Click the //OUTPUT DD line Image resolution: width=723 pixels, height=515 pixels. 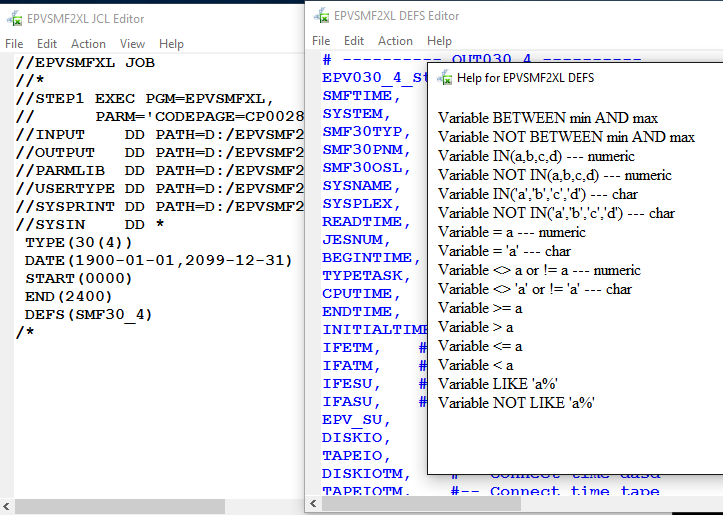[160, 153]
